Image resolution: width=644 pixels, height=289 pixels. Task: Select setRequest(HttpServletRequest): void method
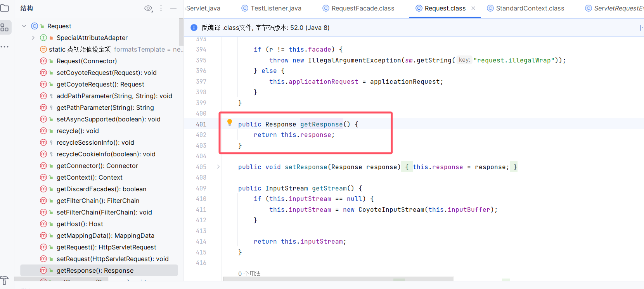pos(113,259)
